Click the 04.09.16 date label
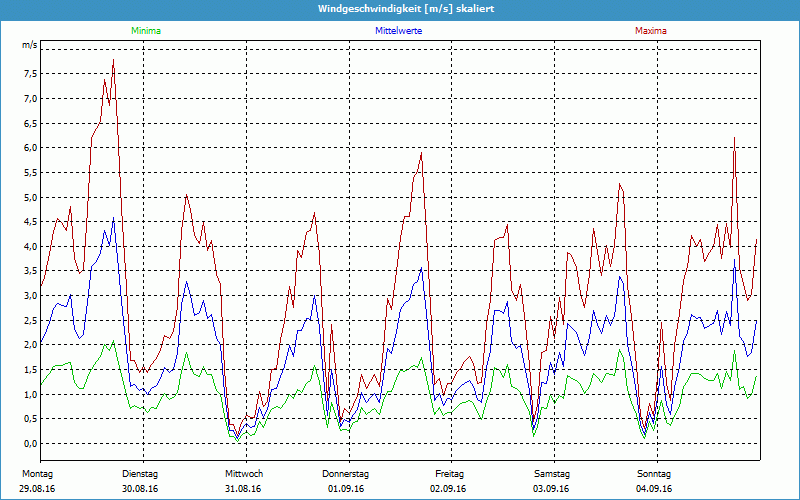The height and width of the screenshot is (500, 800). pos(654,489)
